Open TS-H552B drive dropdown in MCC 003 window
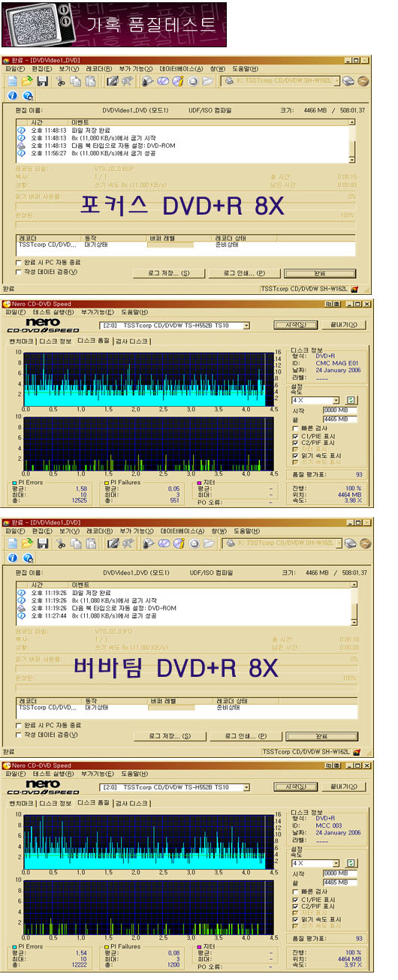Image resolution: width=398 pixels, height=980 pixels. pyautogui.click(x=246, y=787)
